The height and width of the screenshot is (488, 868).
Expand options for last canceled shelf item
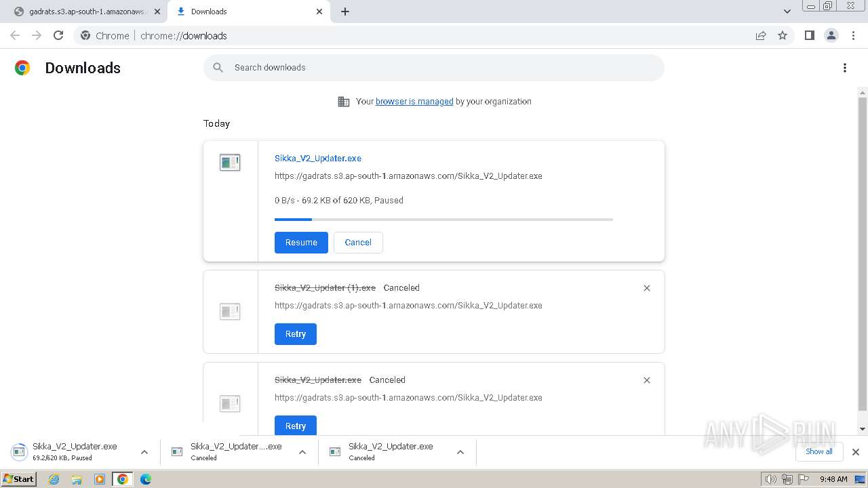[460, 452]
